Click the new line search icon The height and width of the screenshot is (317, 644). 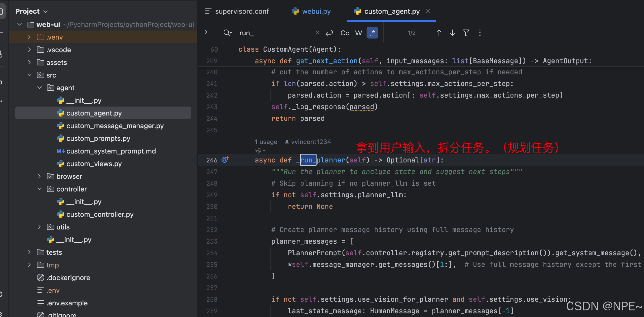[x=329, y=33]
